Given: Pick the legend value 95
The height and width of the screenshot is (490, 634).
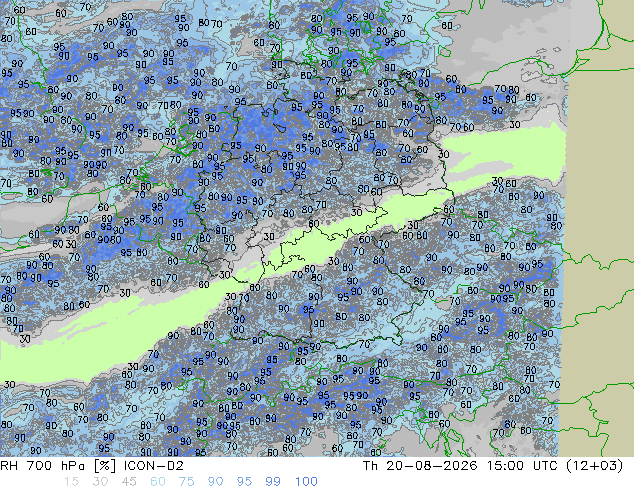Looking at the screenshot, I should tap(244, 482).
